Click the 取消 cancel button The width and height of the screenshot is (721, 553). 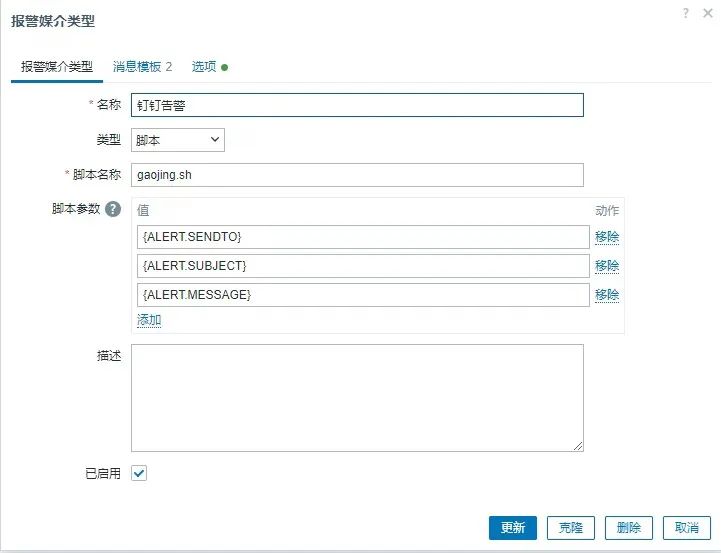[x=687, y=528]
